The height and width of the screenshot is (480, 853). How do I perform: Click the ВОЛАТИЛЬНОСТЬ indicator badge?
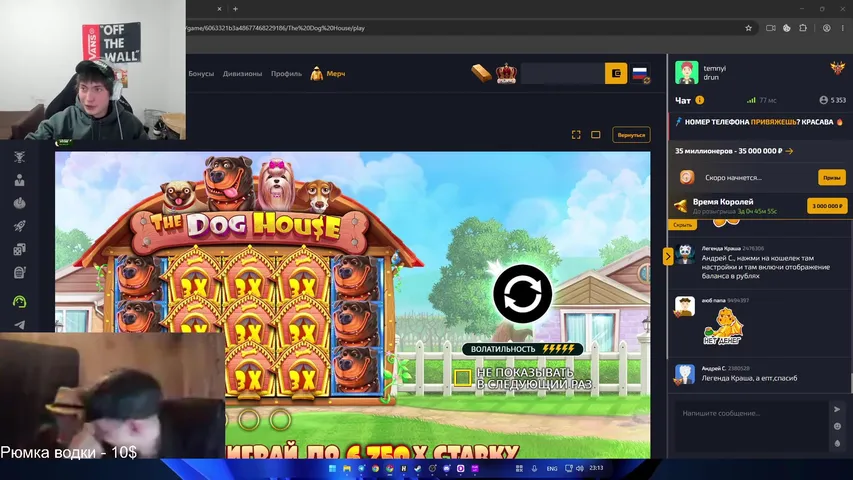tap(522, 349)
